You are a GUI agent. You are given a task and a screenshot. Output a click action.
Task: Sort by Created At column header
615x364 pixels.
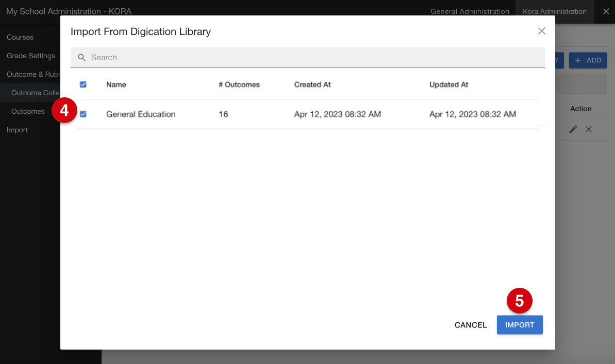click(x=312, y=84)
